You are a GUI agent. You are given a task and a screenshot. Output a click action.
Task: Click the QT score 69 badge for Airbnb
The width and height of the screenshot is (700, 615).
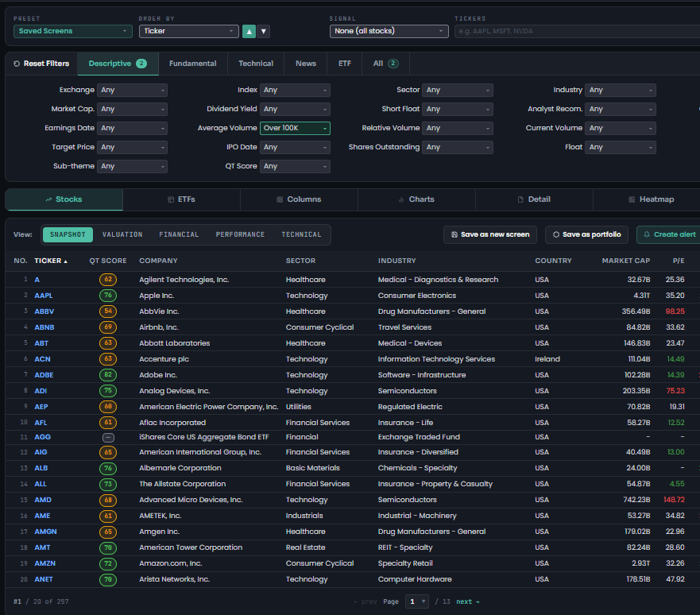(108, 327)
